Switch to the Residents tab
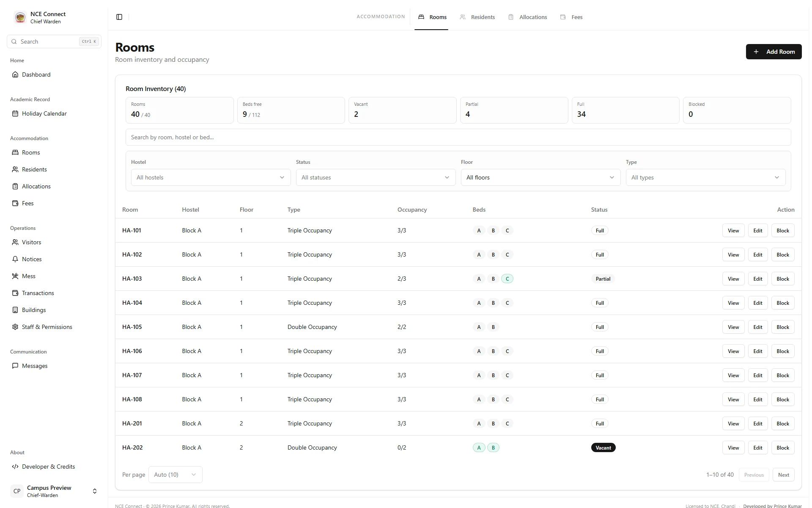812x508 pixels. click(x=477, y=17)
